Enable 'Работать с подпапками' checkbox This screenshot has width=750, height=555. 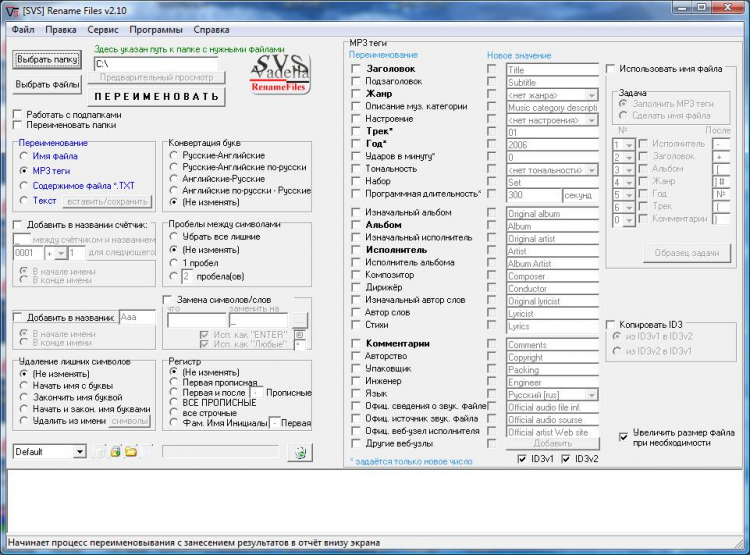tap(18, 115)
